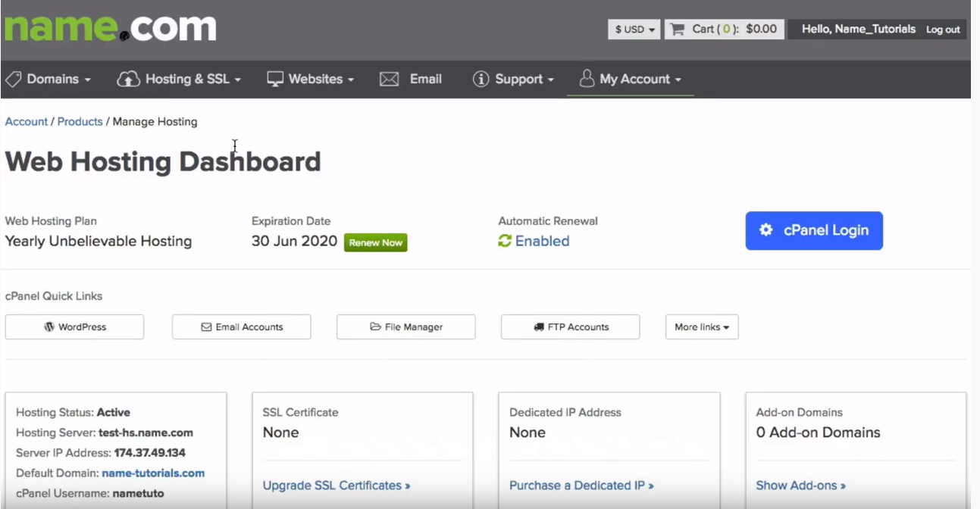The image size is (980, 509).
Task: Open the WordPress quick link
Action: tap(74, 327)
